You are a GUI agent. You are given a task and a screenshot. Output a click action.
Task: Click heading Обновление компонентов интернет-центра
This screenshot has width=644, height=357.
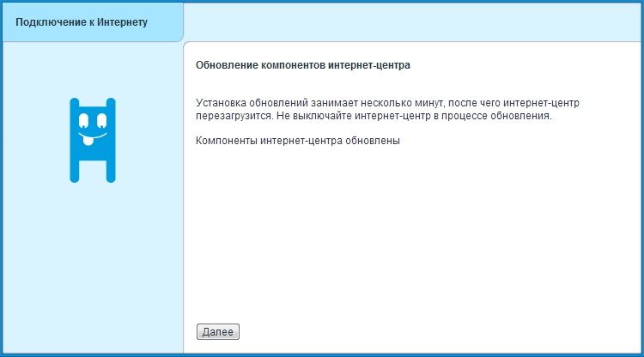pos(303,65)
